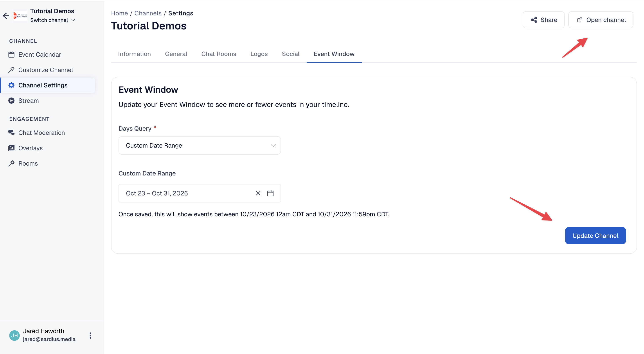Image resolution: width=644 pixels, height=354 pixels.
Task: Click the Update Channel button
Action: [x=595, y=236]
